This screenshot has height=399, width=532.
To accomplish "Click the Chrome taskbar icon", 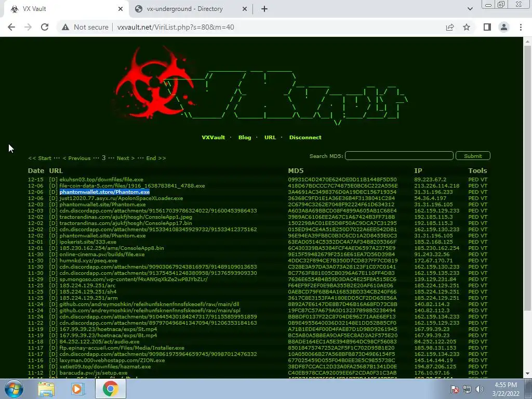I will (x=110, y=389).
